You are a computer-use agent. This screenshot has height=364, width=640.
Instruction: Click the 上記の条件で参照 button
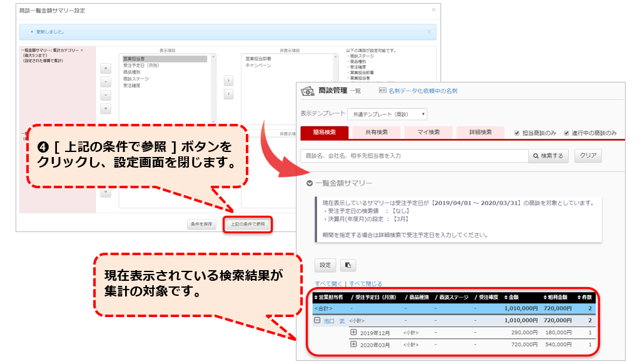[x=247, y=224]
